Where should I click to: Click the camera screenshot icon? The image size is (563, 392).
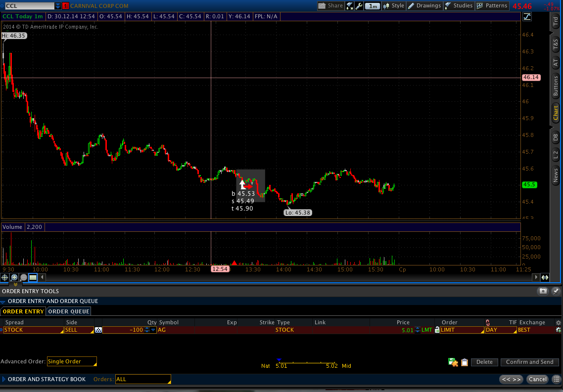click(543, 291)
